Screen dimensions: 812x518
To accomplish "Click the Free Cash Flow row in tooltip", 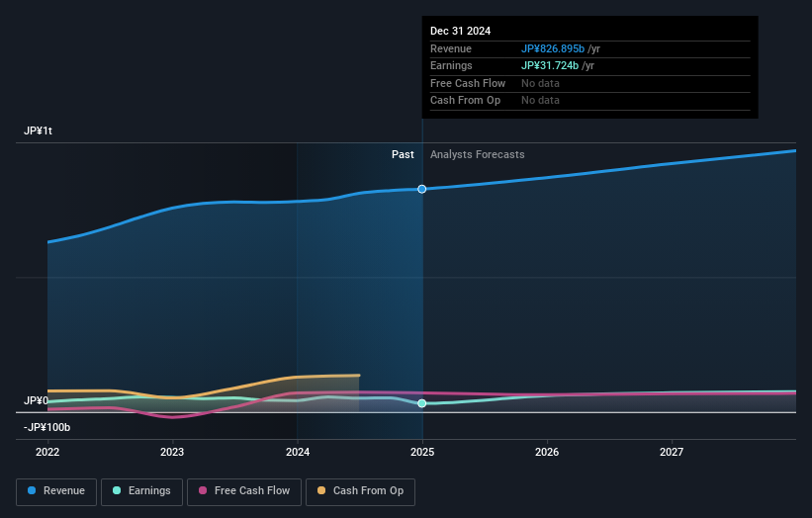I will pos(589,83).
